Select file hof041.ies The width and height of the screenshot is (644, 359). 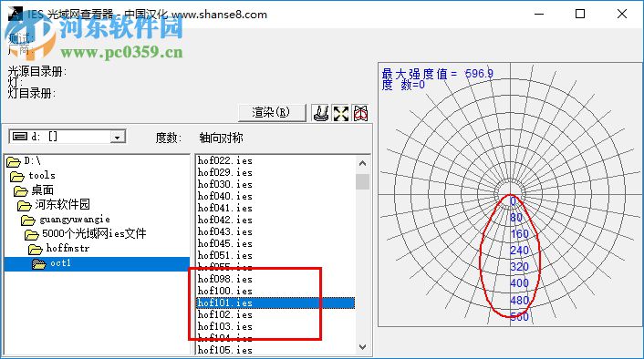coord(225,208)
